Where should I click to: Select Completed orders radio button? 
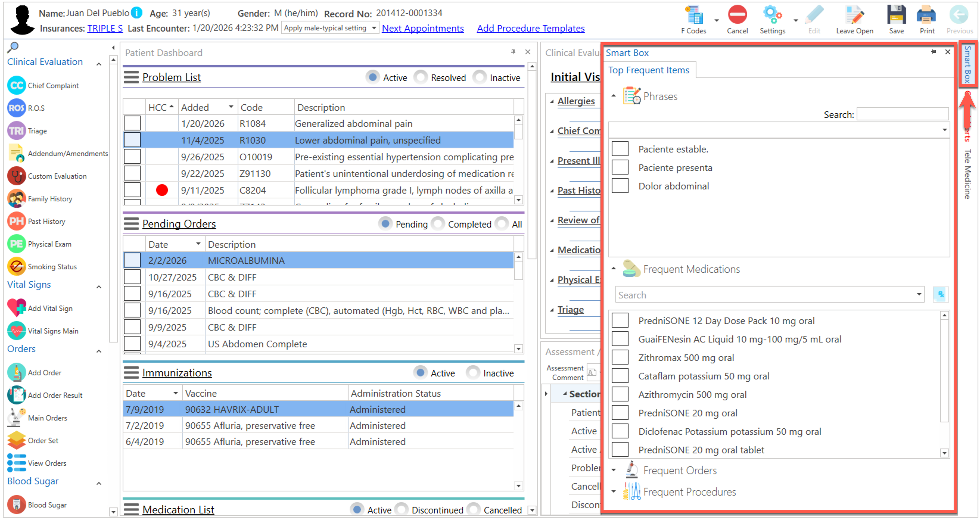[438, 224]
